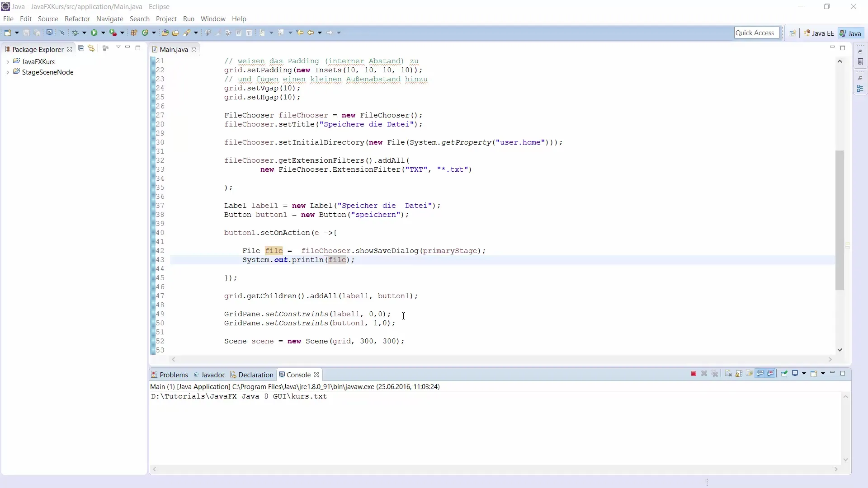Click the Search flashlight toolbar icon

(187, 33)
